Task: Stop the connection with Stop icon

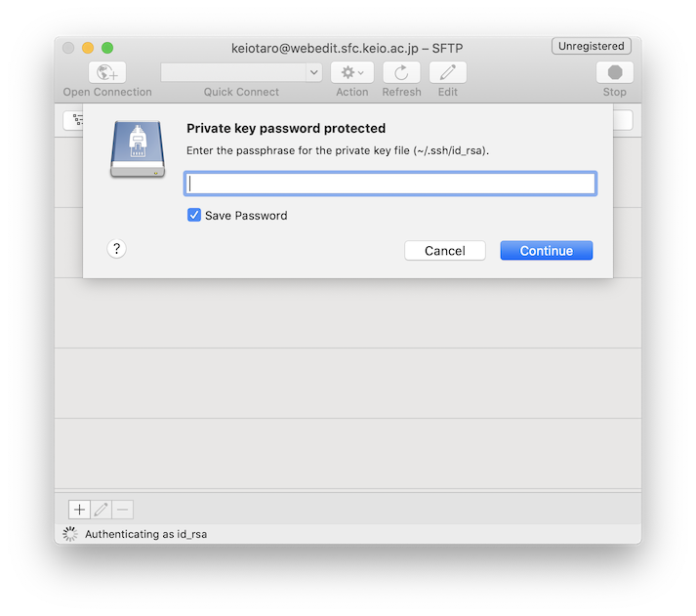Action: coord(615,72)
